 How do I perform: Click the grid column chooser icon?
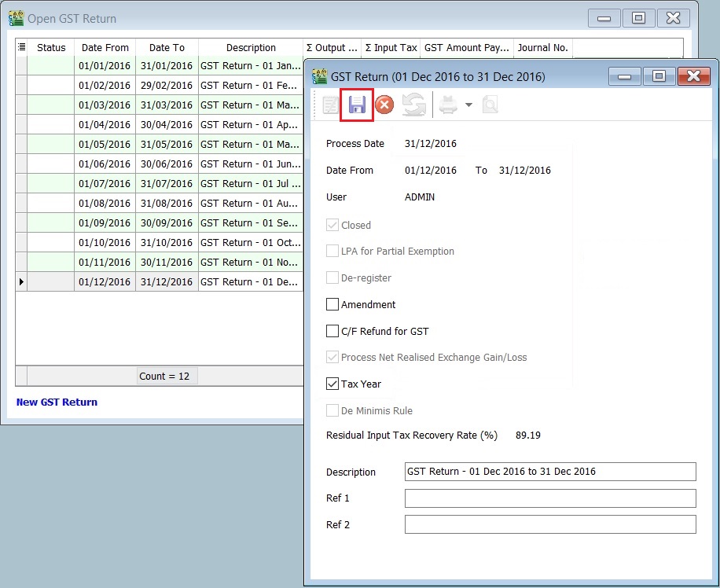[21, 47]
